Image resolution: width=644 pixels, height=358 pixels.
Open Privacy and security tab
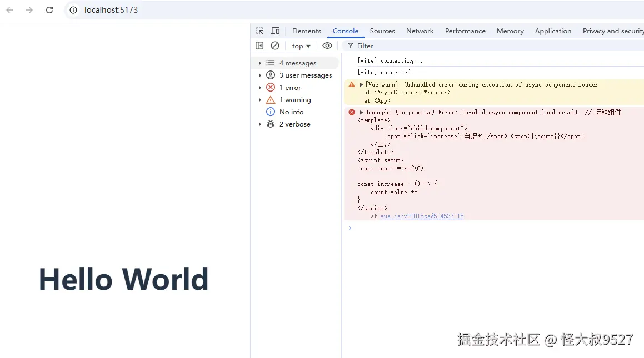613,31
